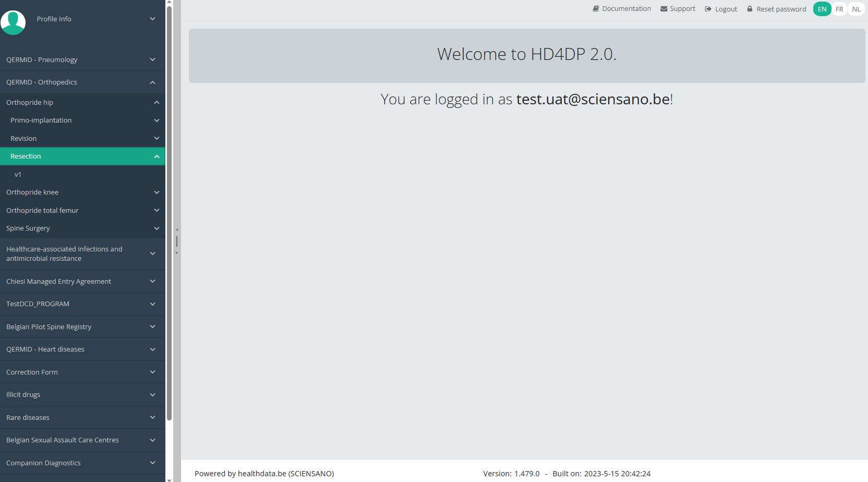Expand the Orthopride knee submenu
The image size is (868, 482).
pos(82,192)
